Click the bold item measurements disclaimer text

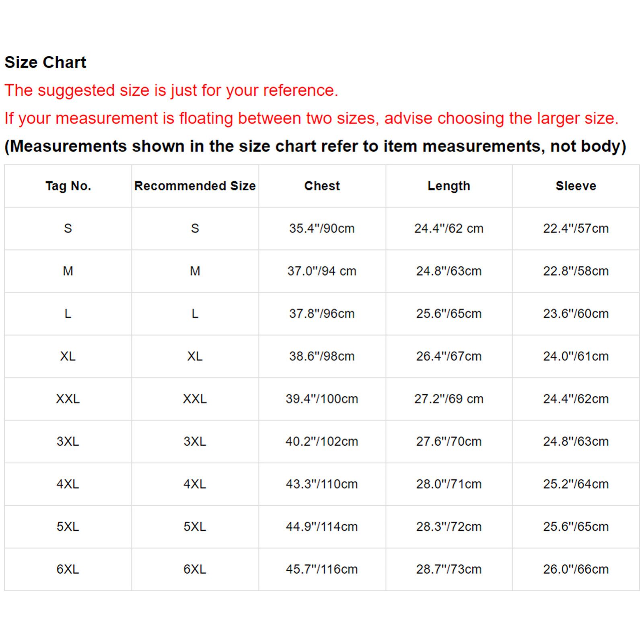click(x=315, y=146)
